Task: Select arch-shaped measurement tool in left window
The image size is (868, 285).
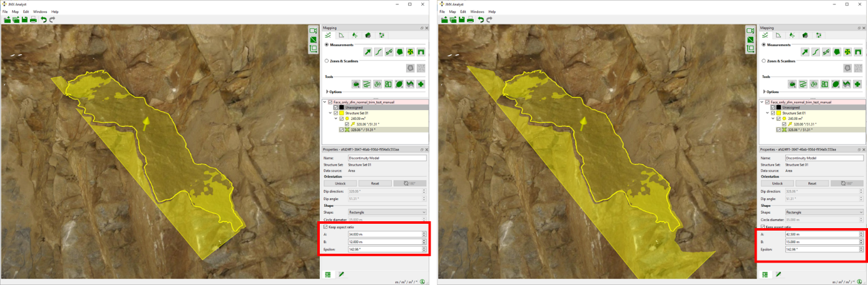Action: (421, 52)
